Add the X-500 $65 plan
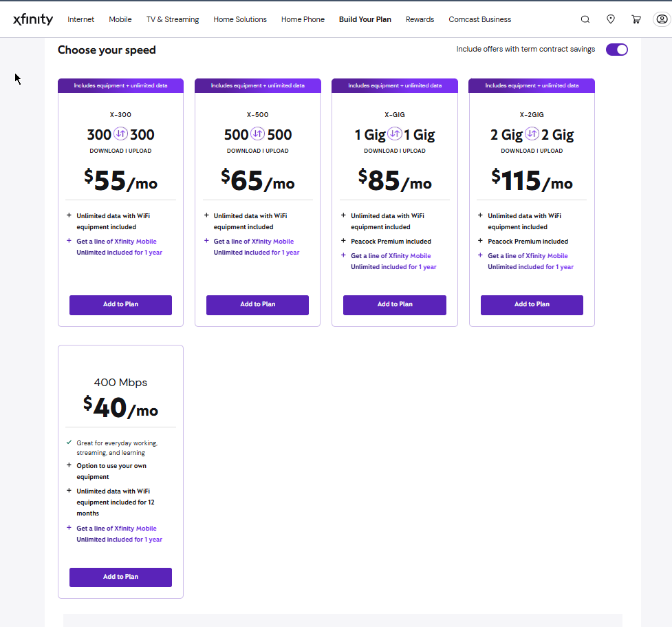672x627 pixels. (257, 305)
